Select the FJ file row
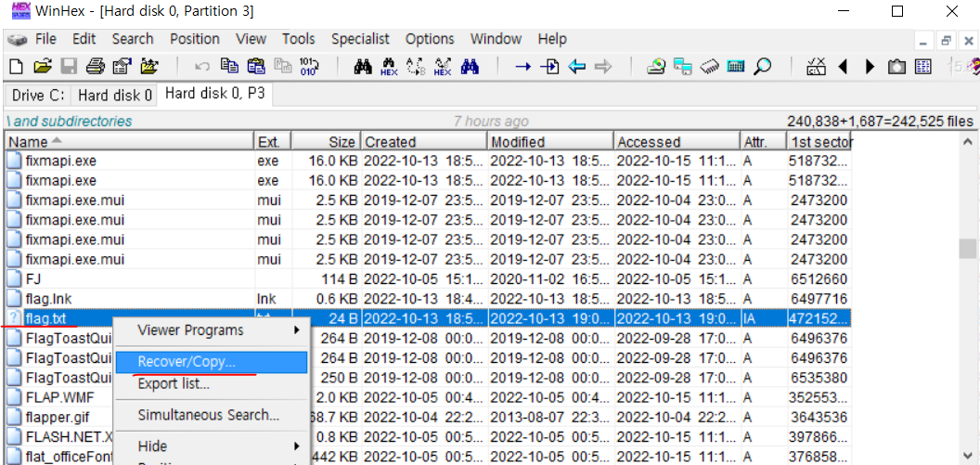Viewport: 980px width, 465px height. (x=429, y=278)
